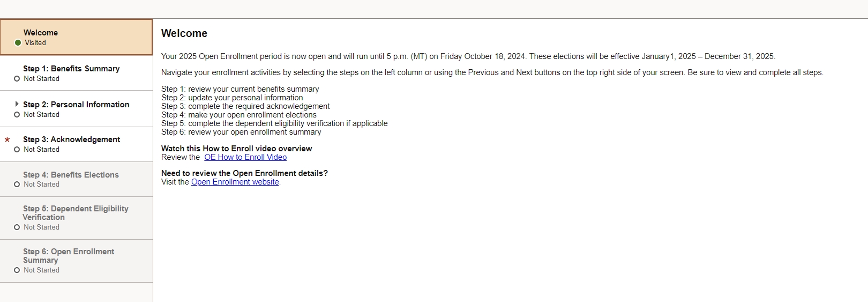Image resolution: width=868 pixels, height=302 pixels.
Task: Click the green Visited status icon under Welcome
Action: coord(18,43)
